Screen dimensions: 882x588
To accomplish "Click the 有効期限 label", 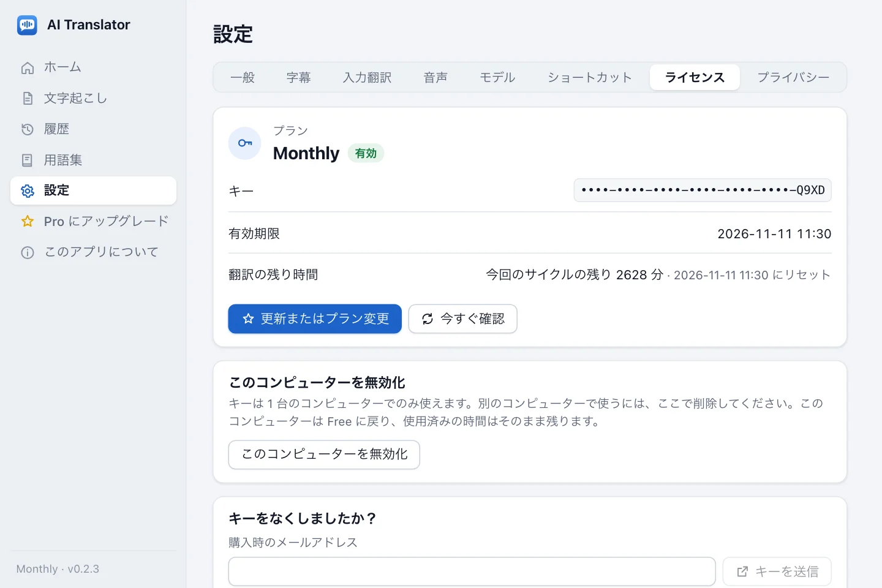I will pyautogui.click(x=254, y=234).
